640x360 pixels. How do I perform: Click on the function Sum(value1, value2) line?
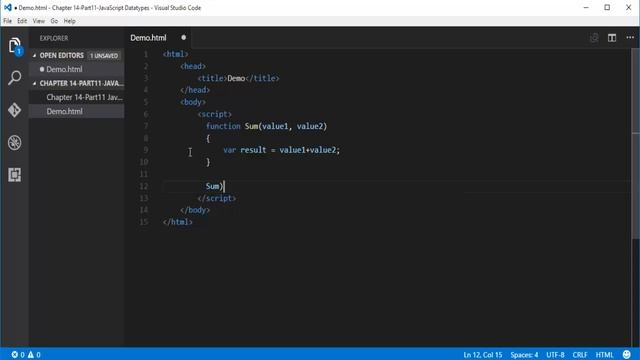click(266, 126)
